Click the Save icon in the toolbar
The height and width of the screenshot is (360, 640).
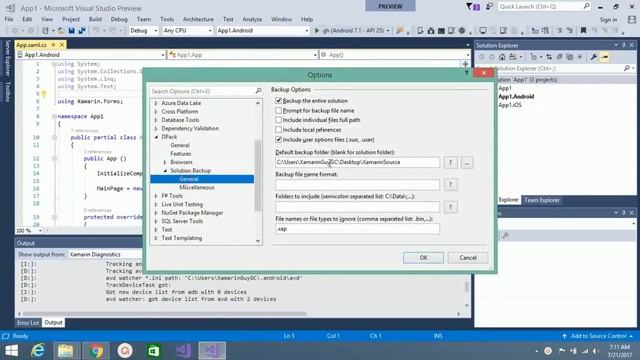[71, 31]
